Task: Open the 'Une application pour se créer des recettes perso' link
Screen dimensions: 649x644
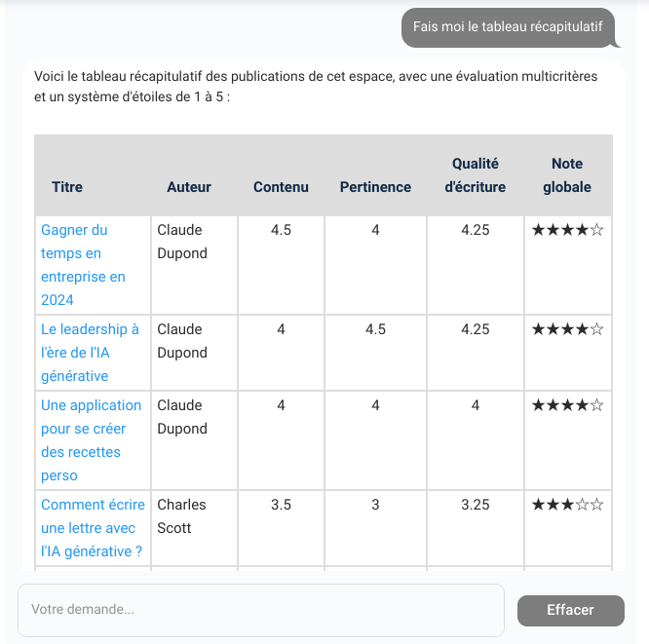Action: click(x=91, y=440)
